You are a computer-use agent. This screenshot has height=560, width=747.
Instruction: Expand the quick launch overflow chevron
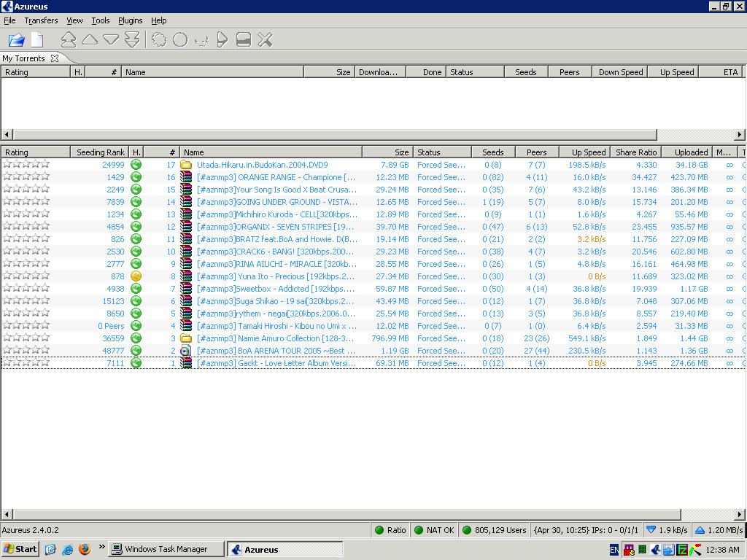(x=101, y=546)
